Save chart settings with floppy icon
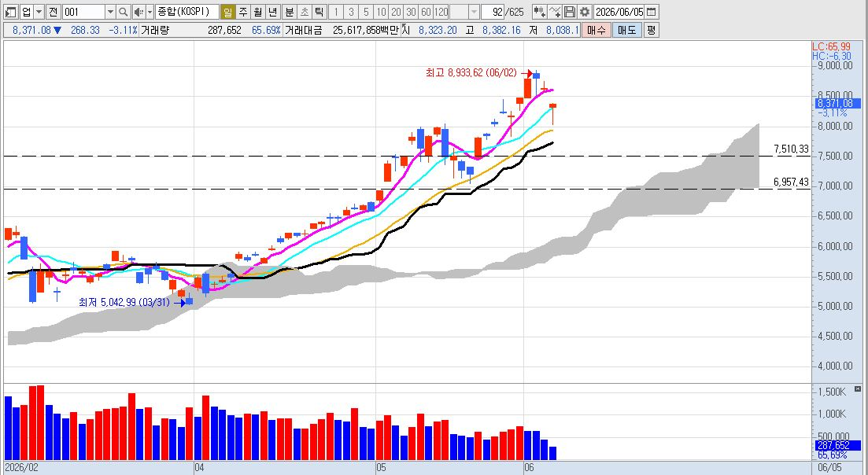The height and width of the screenshot is (475, 868). coord(570,12)
